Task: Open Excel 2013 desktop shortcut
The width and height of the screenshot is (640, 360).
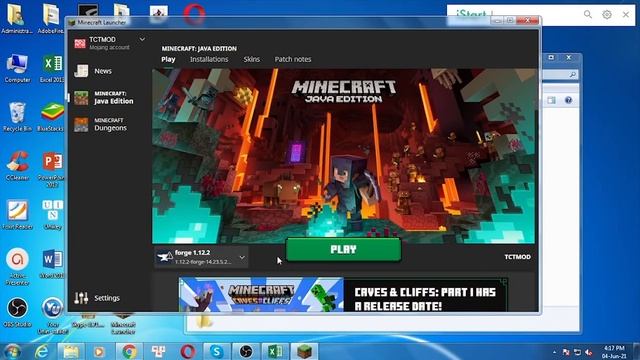Action: [x=52, y=69]
